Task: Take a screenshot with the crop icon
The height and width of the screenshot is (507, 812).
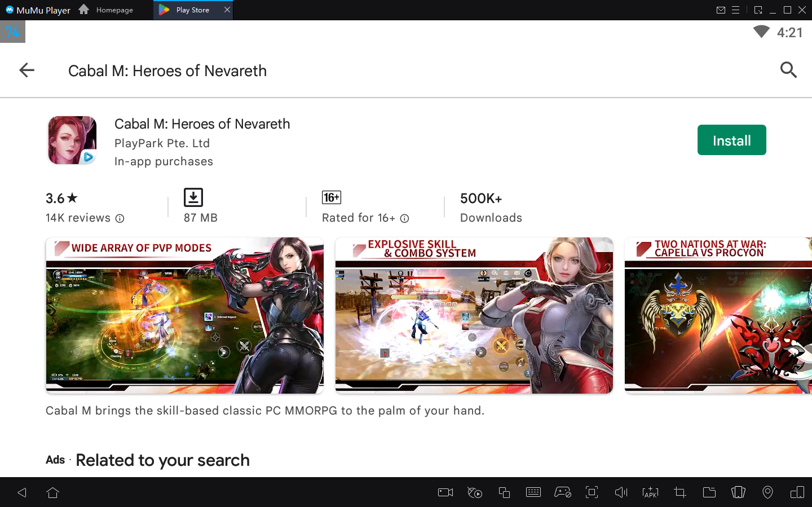Action: pos(679,492)
